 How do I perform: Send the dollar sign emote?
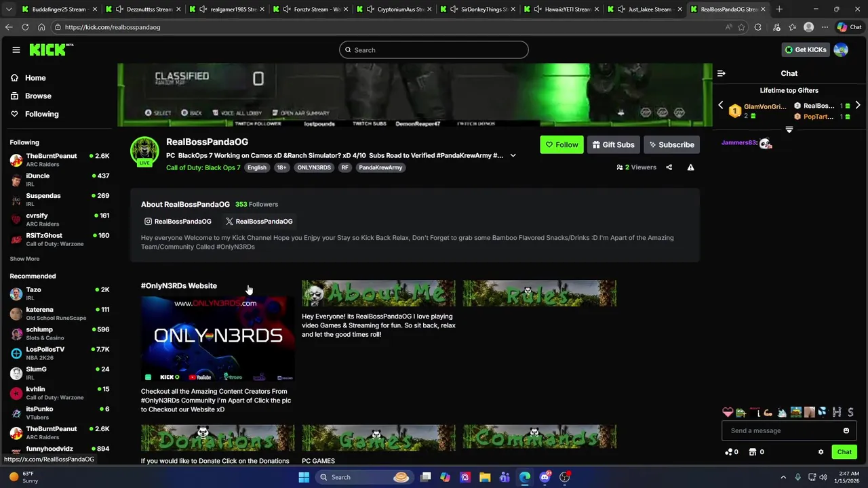[x=850, y=412]
